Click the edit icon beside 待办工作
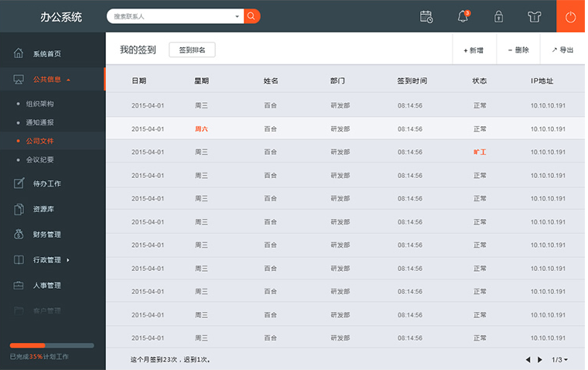The height and width of the screenshot is (370, 588). [19, 183]
